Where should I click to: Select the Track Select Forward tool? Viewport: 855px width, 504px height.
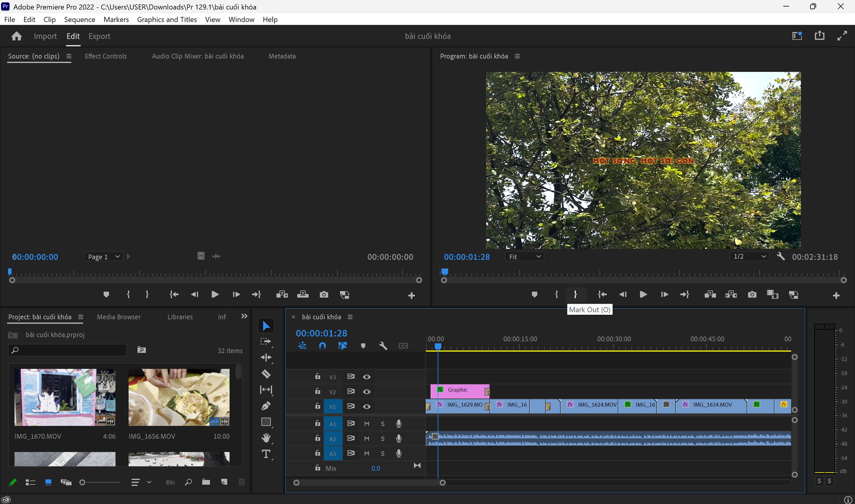[266, 341]
